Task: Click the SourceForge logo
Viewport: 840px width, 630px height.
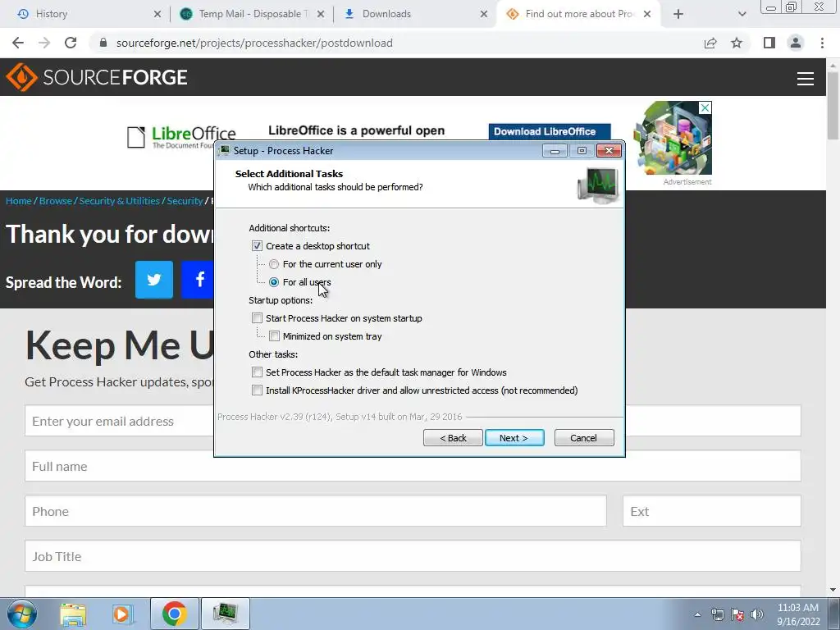Action: point(97,77)
